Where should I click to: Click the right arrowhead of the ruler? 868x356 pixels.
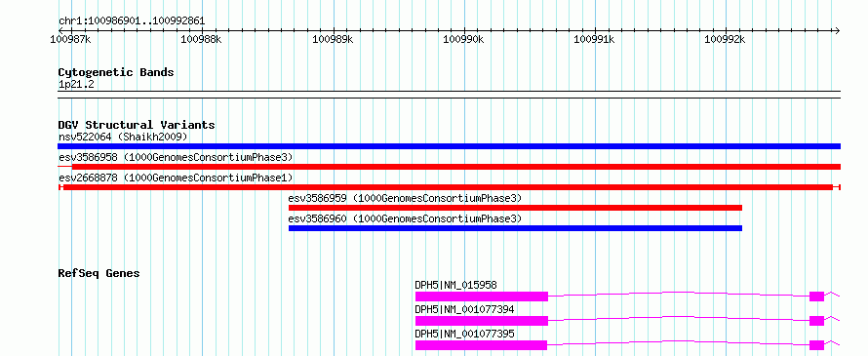[837, 30]
